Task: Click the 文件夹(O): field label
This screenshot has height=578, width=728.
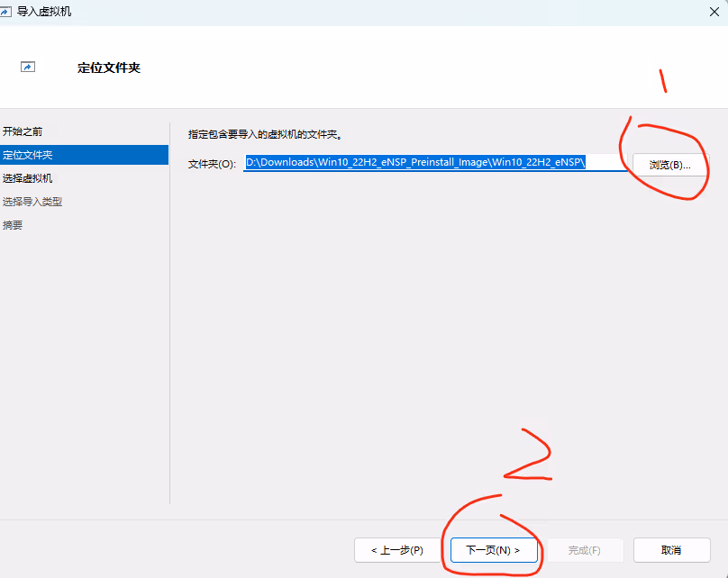Action: [212, 164]
